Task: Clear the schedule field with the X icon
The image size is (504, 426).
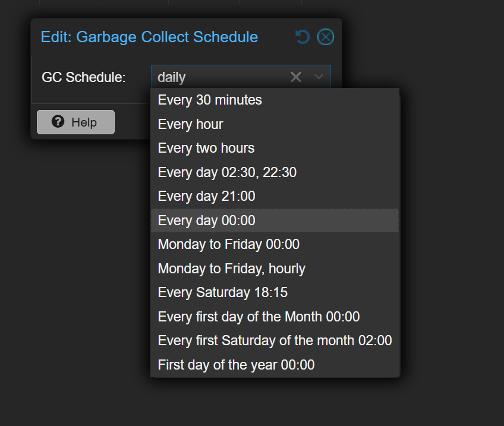Action: point(295,77)
